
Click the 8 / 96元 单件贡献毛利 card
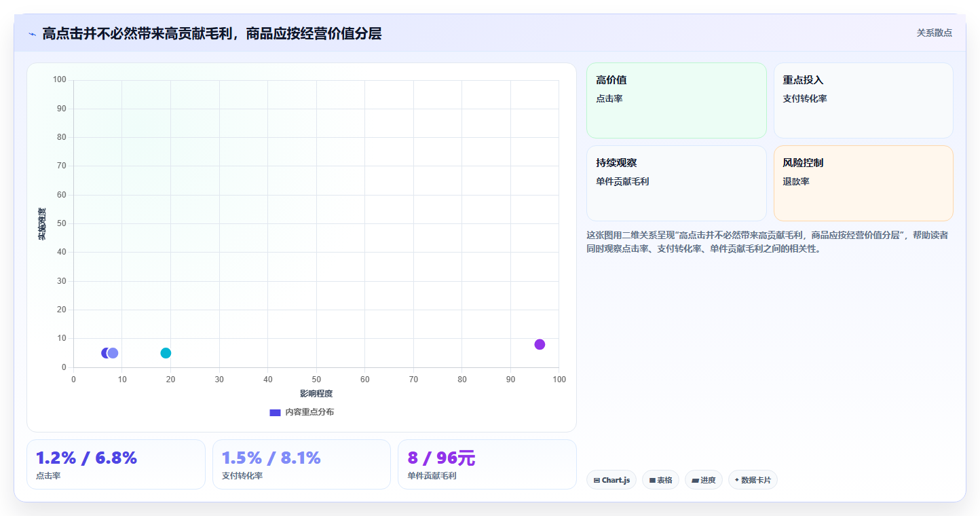click(487, 464)
